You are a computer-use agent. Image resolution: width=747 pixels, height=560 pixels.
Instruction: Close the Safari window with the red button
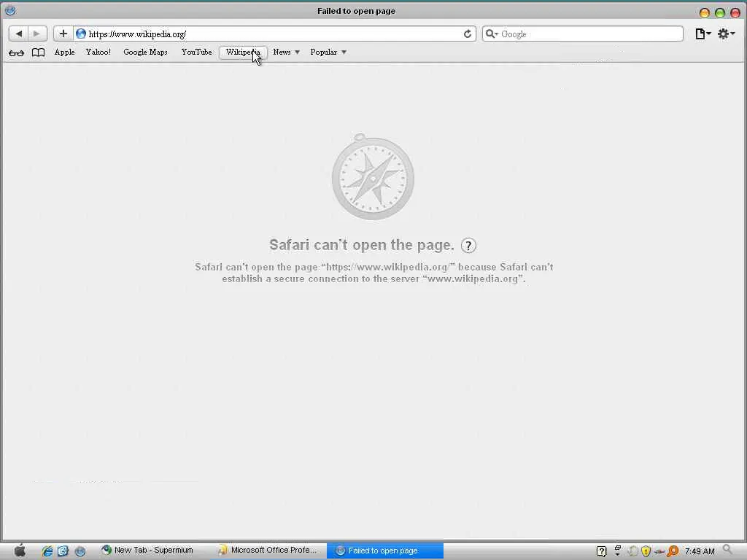coord(735,13)
